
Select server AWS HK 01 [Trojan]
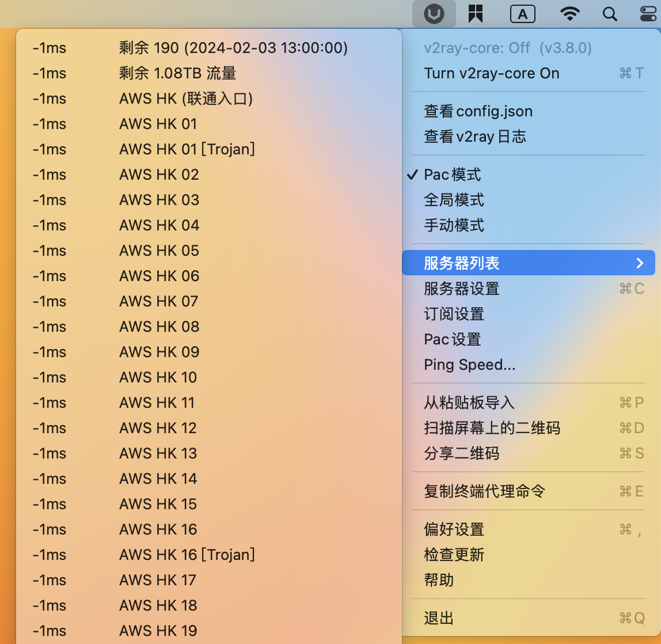click(209, 149)
